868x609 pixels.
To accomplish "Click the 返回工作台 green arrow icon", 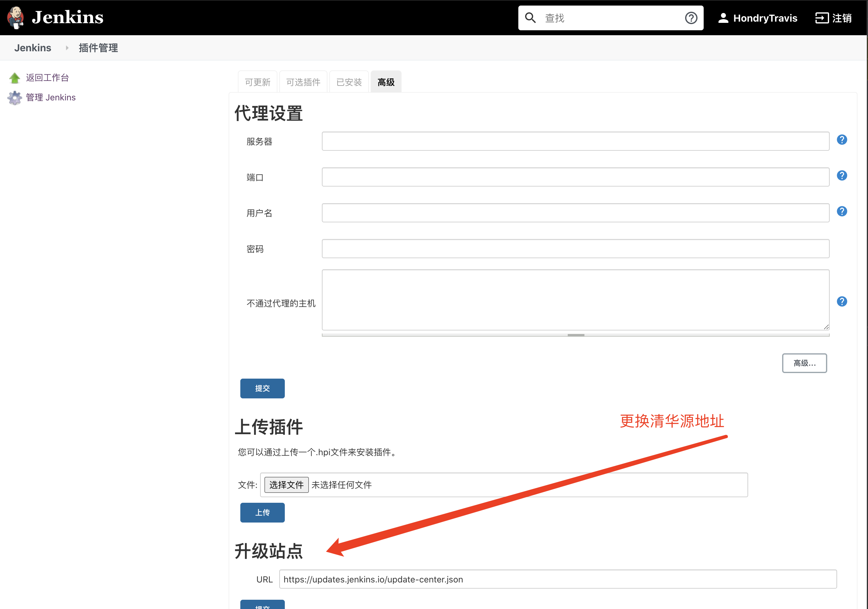I will point(15,78).
